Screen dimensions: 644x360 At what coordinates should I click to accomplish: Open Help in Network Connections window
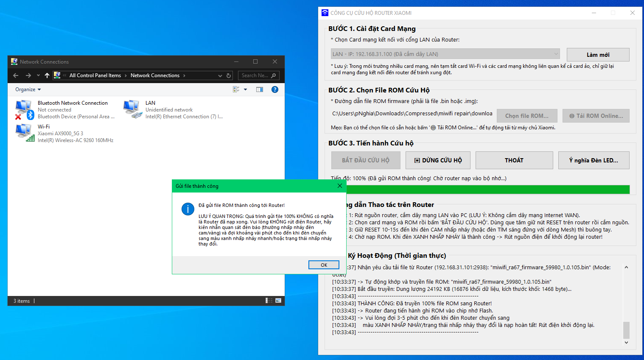point(275,89)
